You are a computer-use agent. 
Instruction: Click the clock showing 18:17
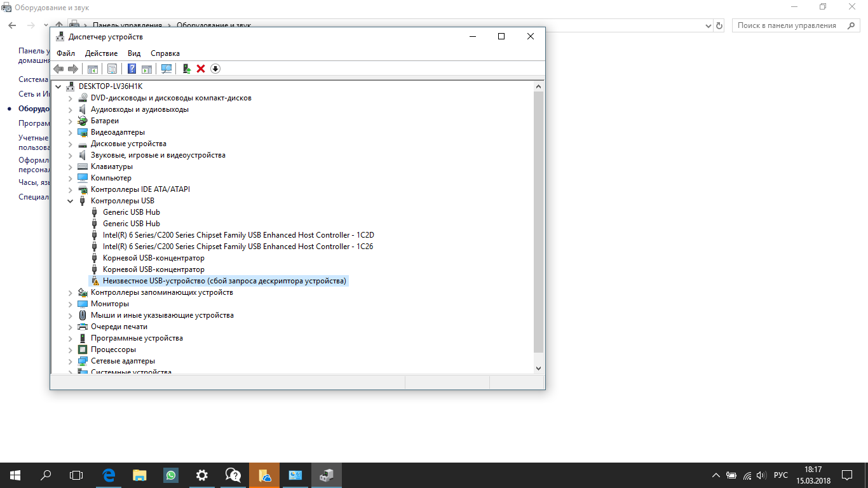pyautogui.click(x=813, y=470)
